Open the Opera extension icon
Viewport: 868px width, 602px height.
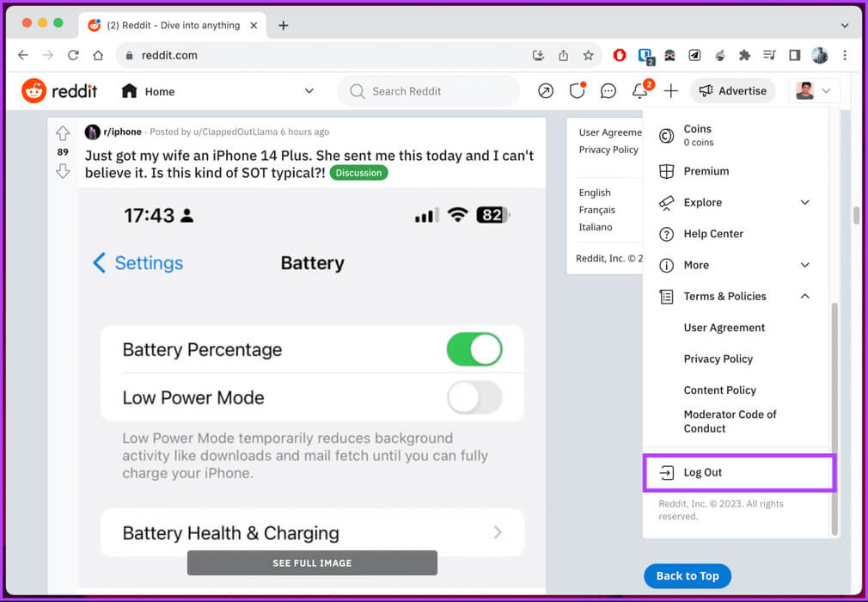[x=620, y=55]
